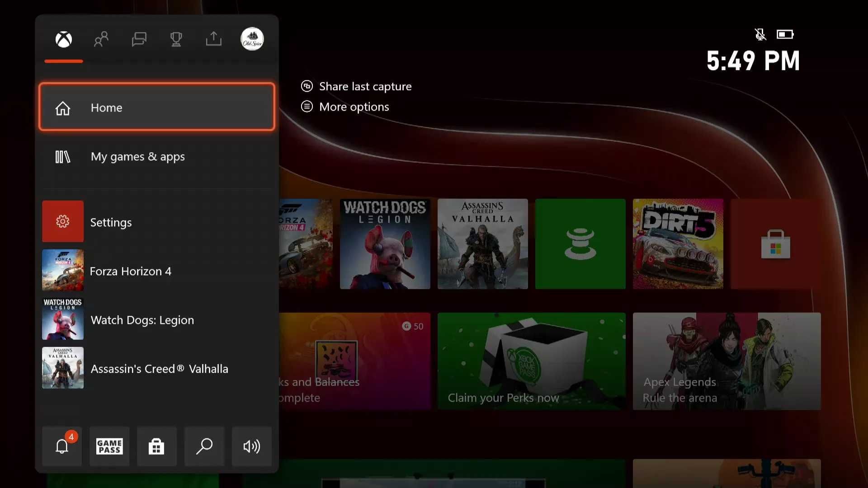The width and height of the screenshot is (868, 488).
Task: Open the Game Pass shortcut
Action: (x=109, y=446)
